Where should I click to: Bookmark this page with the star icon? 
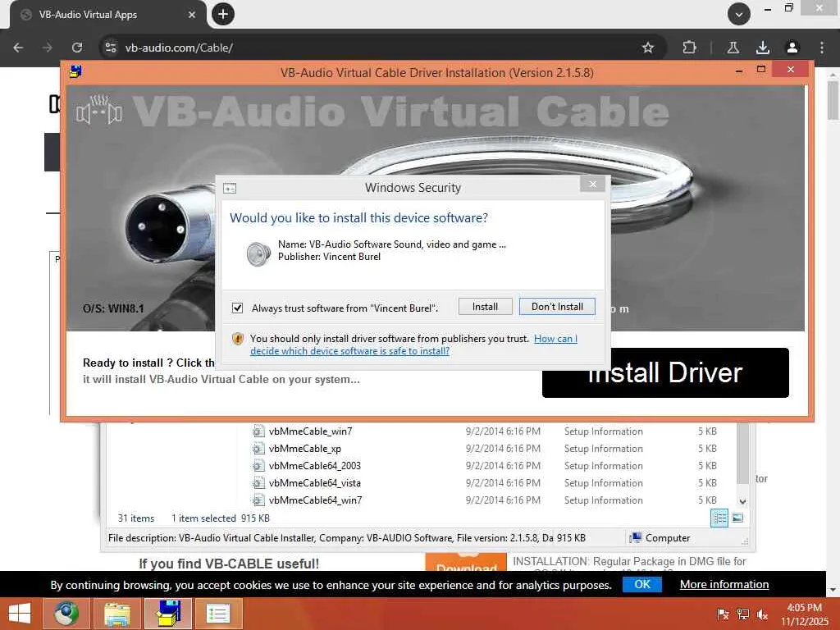(648, 48)
